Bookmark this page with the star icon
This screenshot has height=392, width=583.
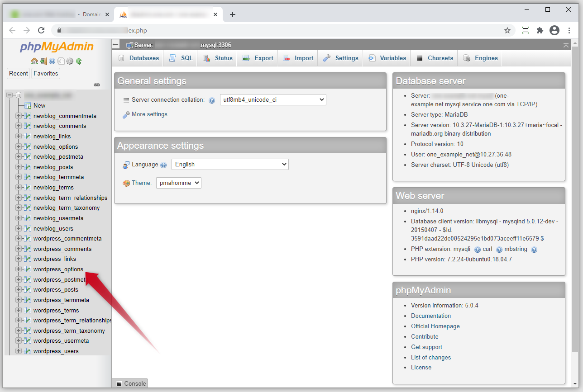(507, 30)
